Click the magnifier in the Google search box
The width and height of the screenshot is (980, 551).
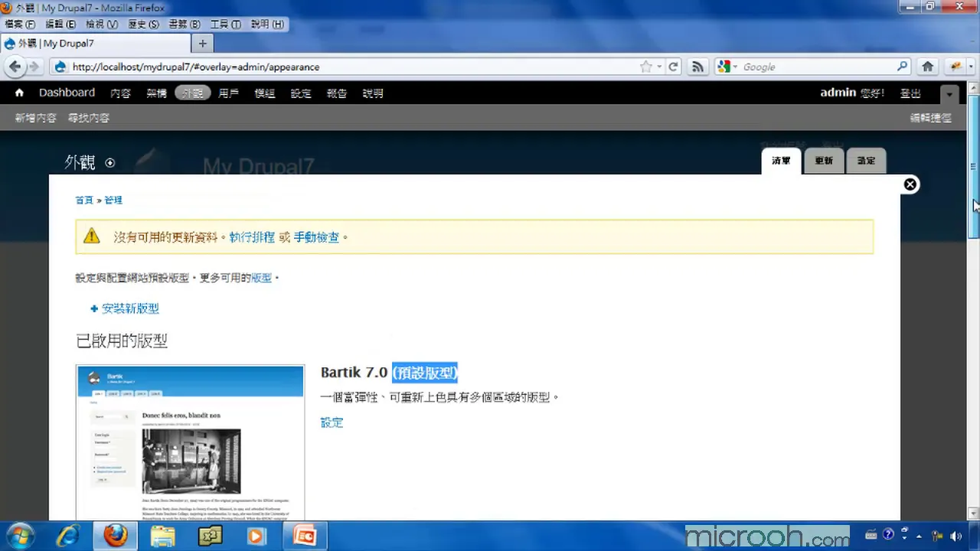pyautogui.click(x=903, y=67)
